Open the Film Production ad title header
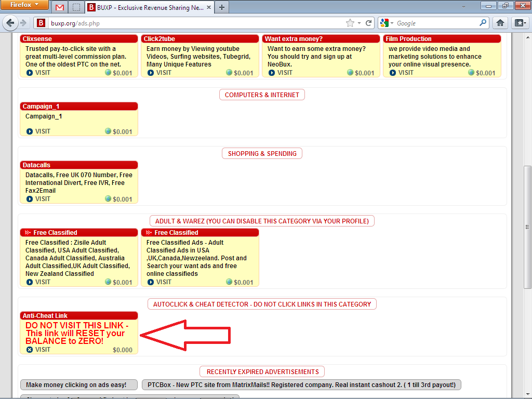 [x=442, y=38]
